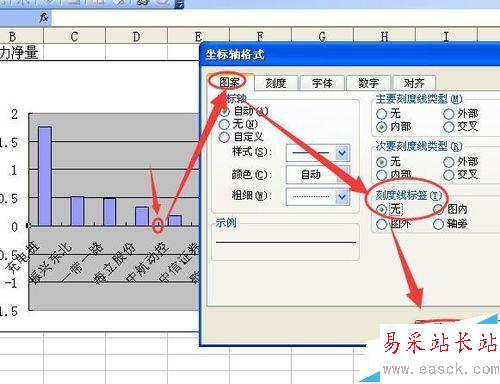Click the formula bar input field
500x384 pixels.
(x=275, y=18)
